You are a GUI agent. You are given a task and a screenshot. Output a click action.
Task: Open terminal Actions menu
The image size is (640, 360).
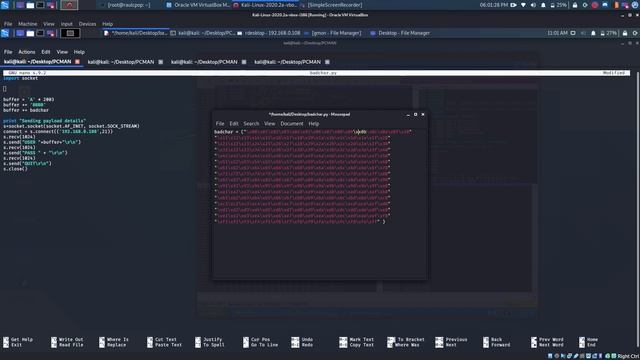[27, 52]
